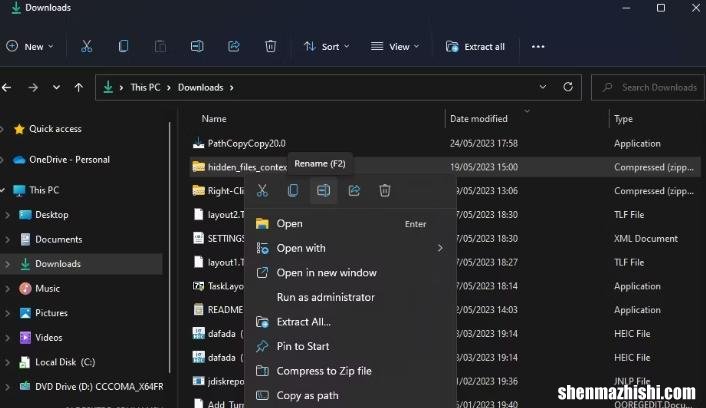
Task: Sort by the Type column header
Action: click(623, 119)
